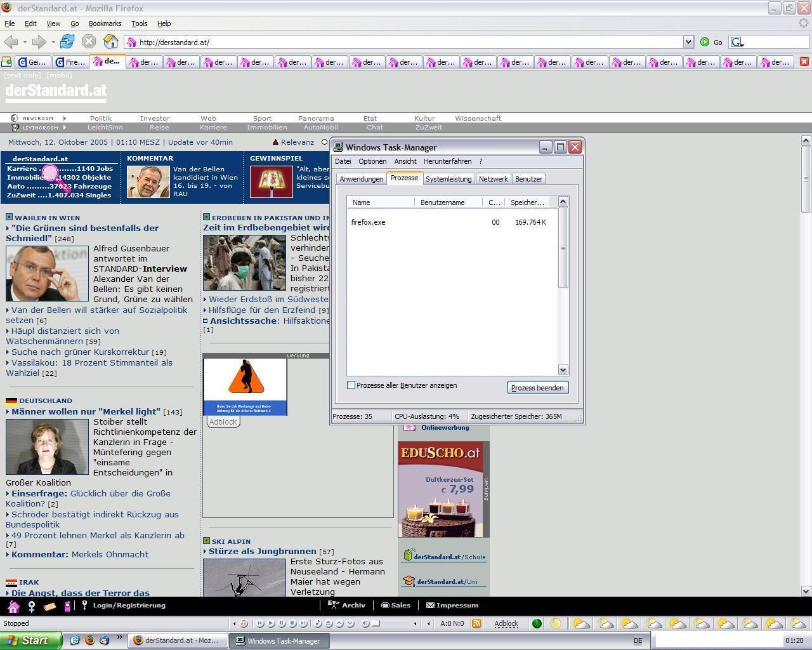
Task: Click the pink house icon in the bottom site bar
Action: tap(13, 606)
